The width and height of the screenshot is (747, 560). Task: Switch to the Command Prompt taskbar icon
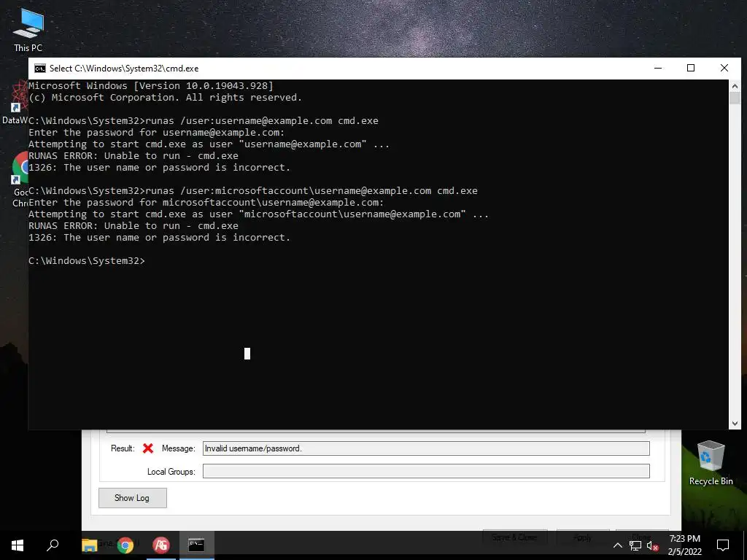pyautogui.click(x=196, y=545)
